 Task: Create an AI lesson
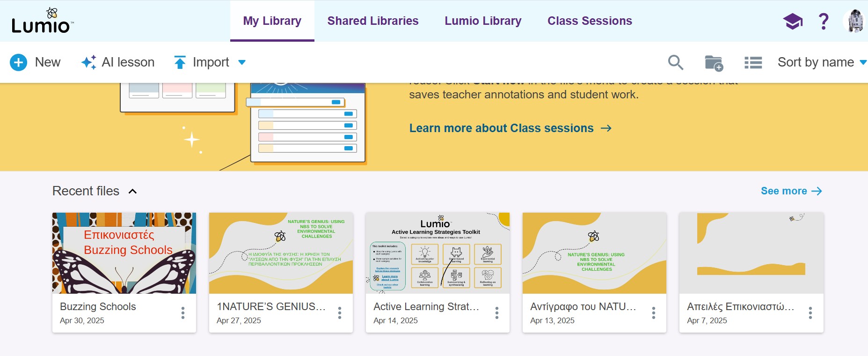[x=118, y=62]
